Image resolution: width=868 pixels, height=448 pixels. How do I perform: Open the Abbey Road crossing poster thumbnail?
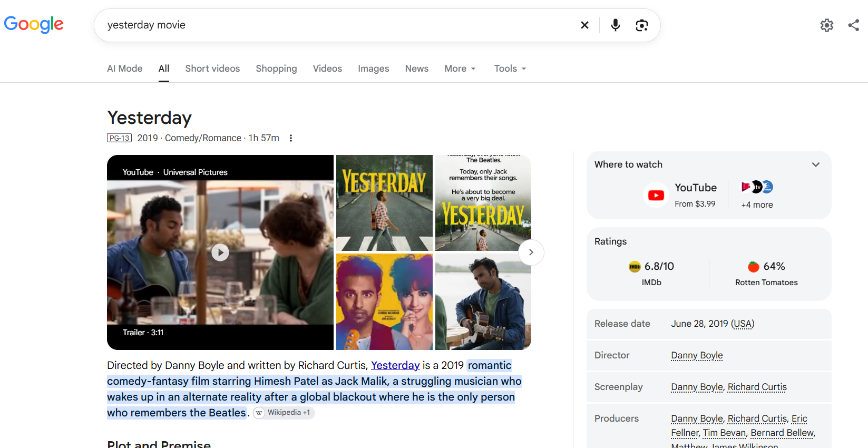pos(384,203)
